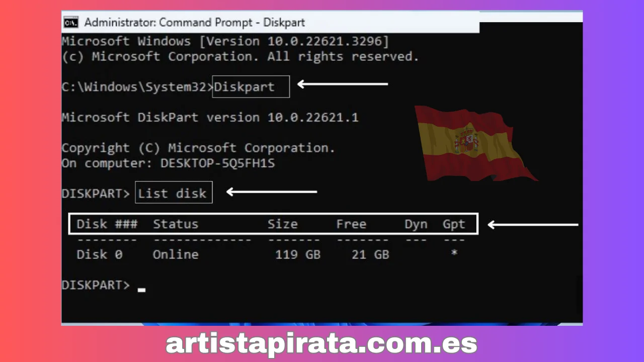Select the Windows version line 10.0.22621.3296

pos(225,41)
